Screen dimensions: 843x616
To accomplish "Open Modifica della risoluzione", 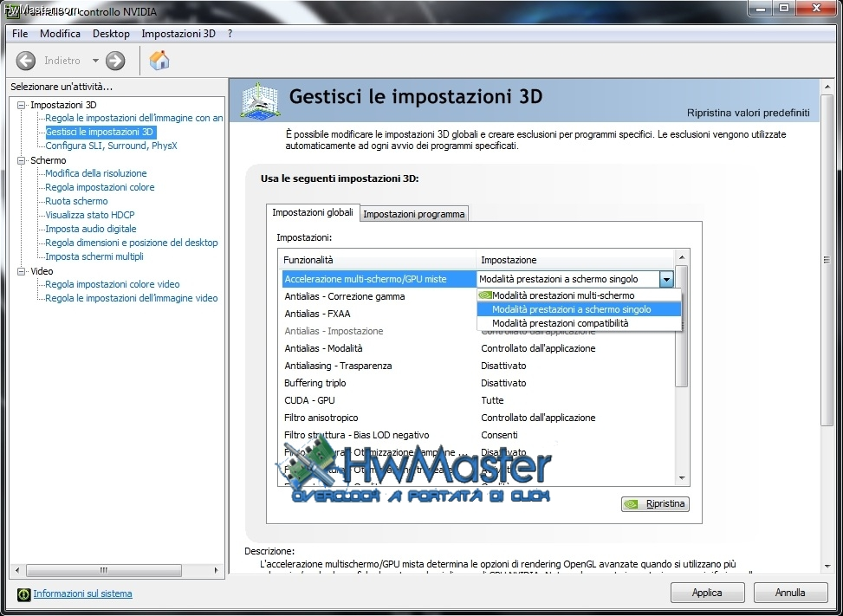I will coord(95,173).
